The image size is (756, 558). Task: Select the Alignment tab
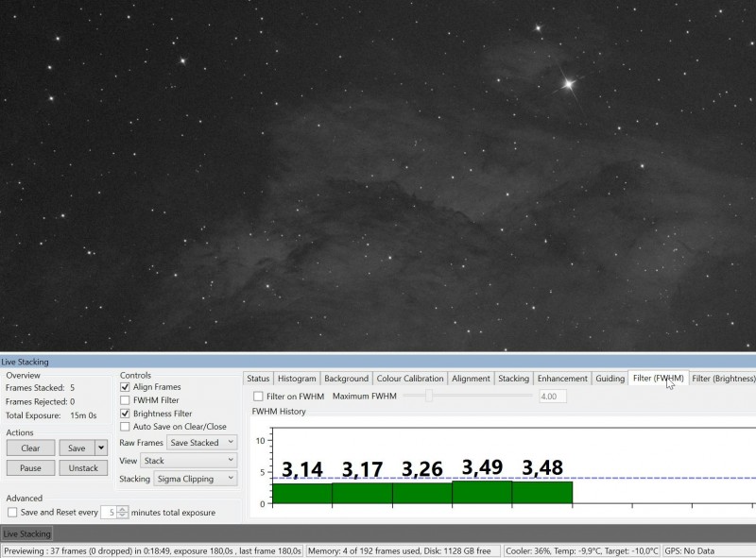point(471,379)
